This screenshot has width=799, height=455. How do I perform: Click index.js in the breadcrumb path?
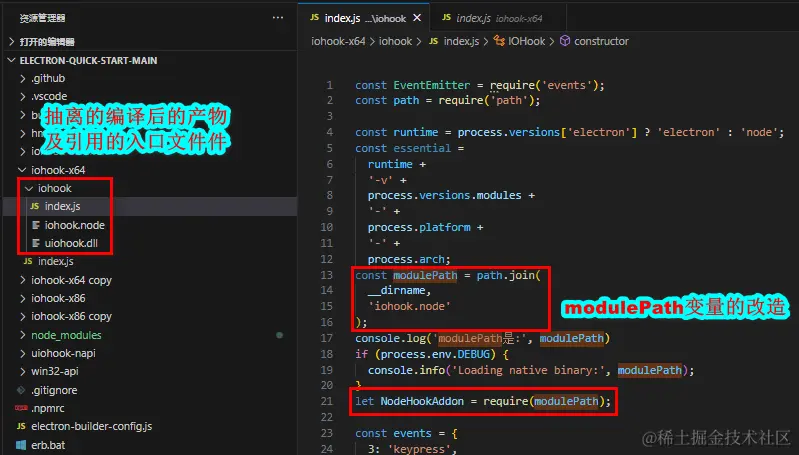click(461, 41)
